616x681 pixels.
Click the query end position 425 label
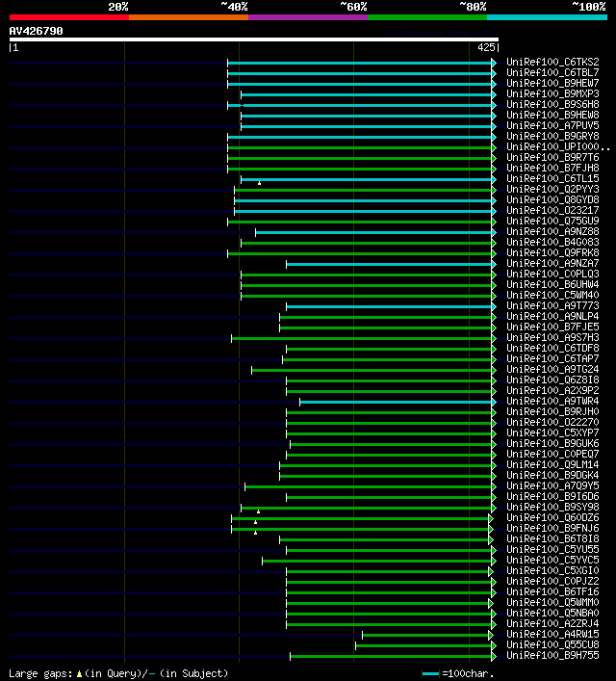(x=486, y=48)
